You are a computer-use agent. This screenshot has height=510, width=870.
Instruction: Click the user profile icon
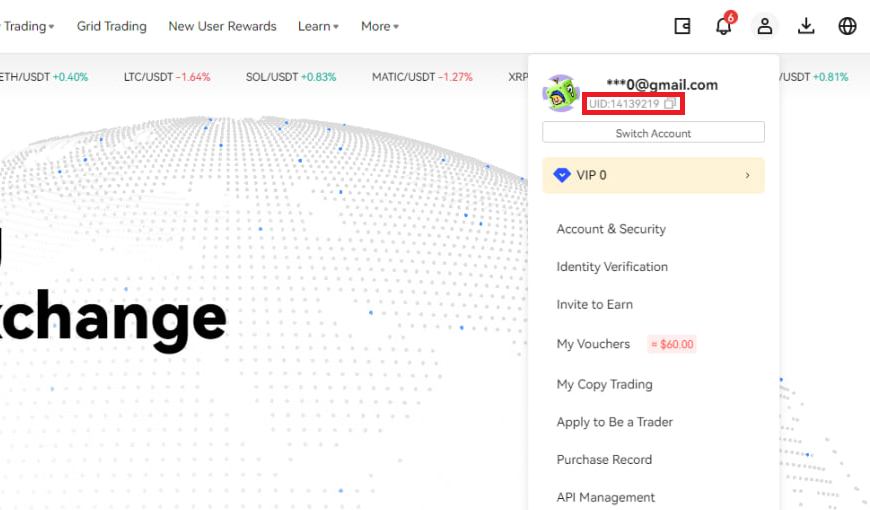pos(765,26)
